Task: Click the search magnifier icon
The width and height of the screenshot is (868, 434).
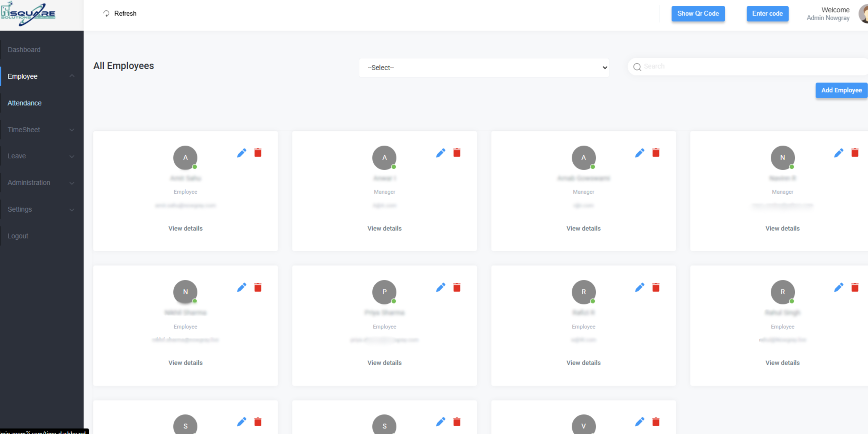Action: (637, 67)
